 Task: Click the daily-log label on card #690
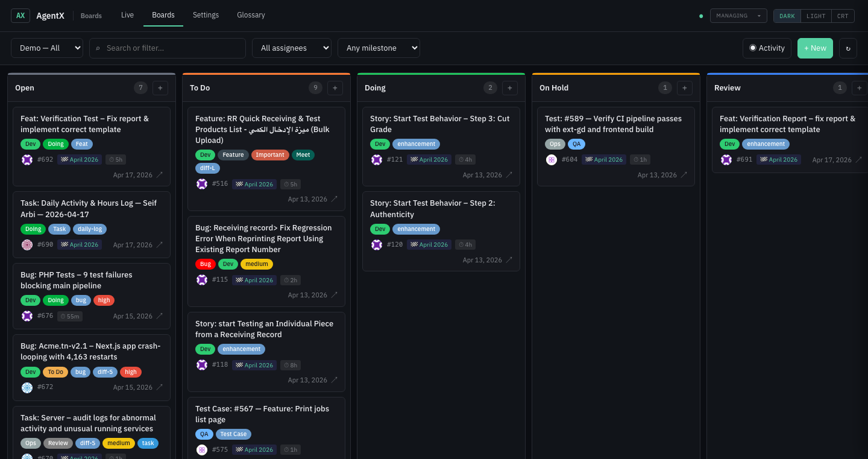pos(90,229)
